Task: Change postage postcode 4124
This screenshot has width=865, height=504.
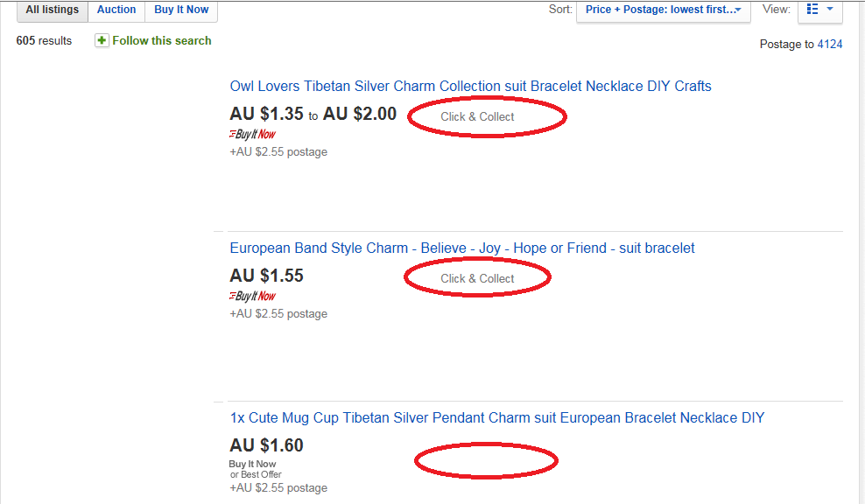Action: (x=830, y=44)
